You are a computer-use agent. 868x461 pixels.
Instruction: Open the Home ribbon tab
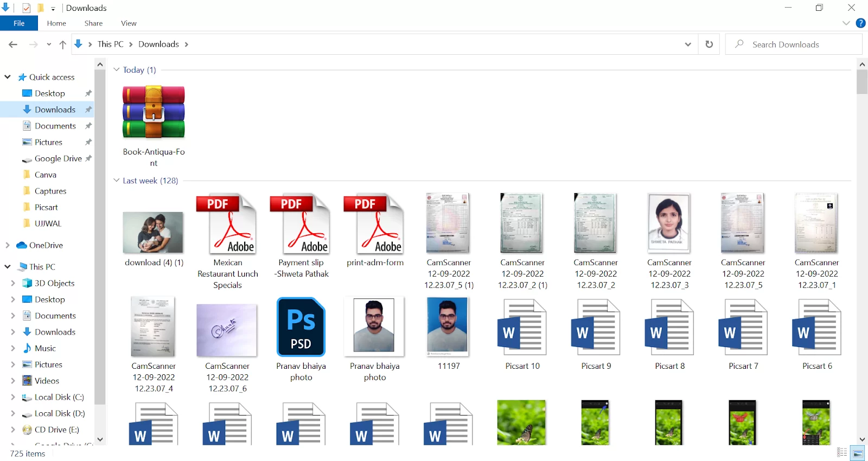click(56, 23)
